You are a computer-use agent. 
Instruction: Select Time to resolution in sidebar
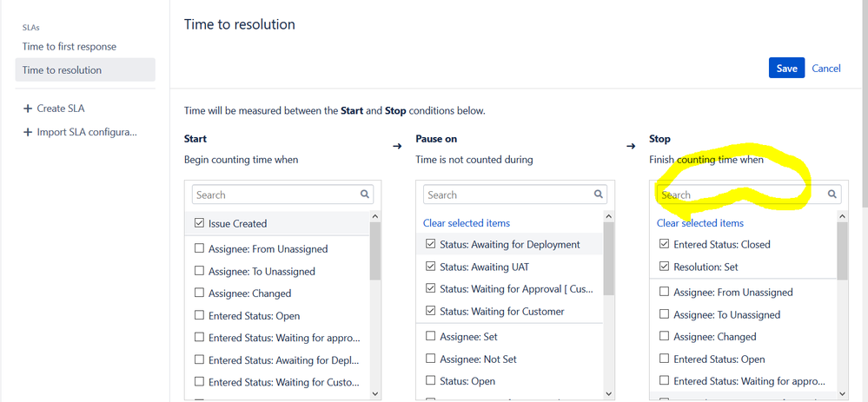[62, 70]
